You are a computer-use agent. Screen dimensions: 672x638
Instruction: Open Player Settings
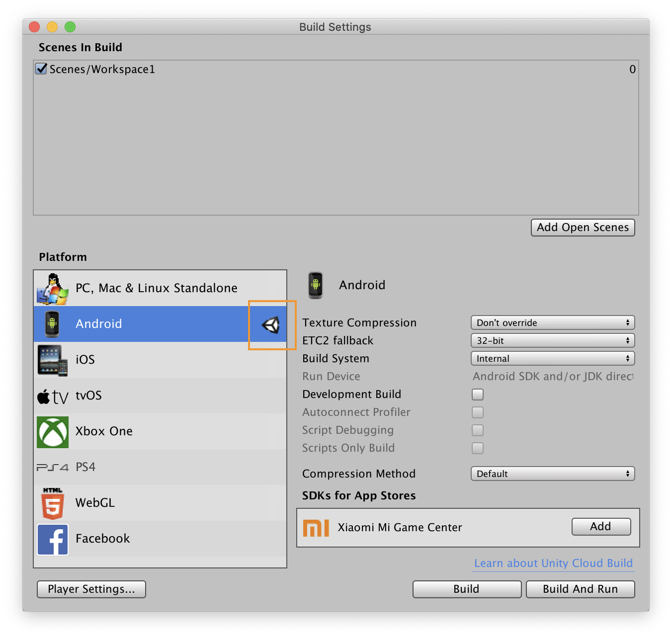91,589
